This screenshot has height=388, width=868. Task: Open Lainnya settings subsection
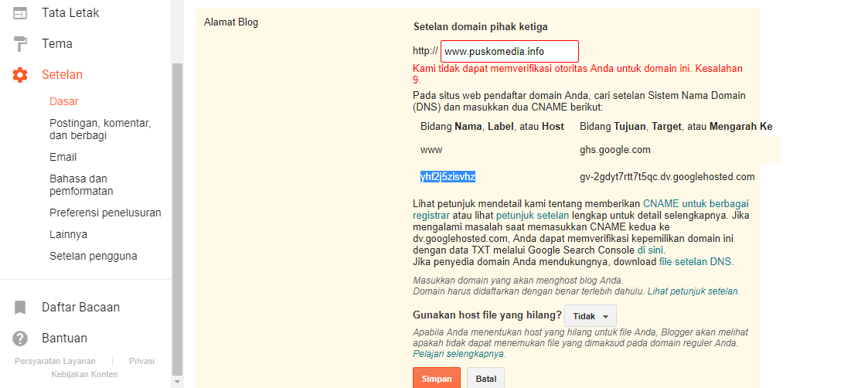click(x=68, y=234)
